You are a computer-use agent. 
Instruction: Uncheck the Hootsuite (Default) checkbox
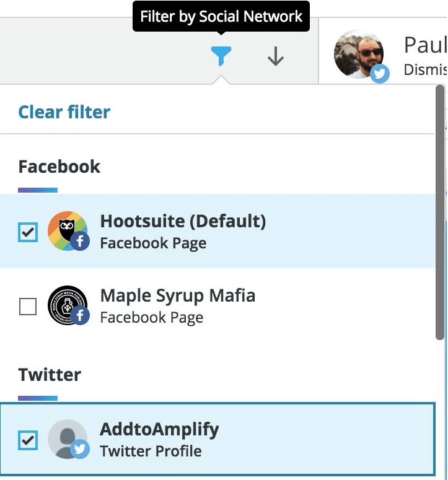click(28, 232)
